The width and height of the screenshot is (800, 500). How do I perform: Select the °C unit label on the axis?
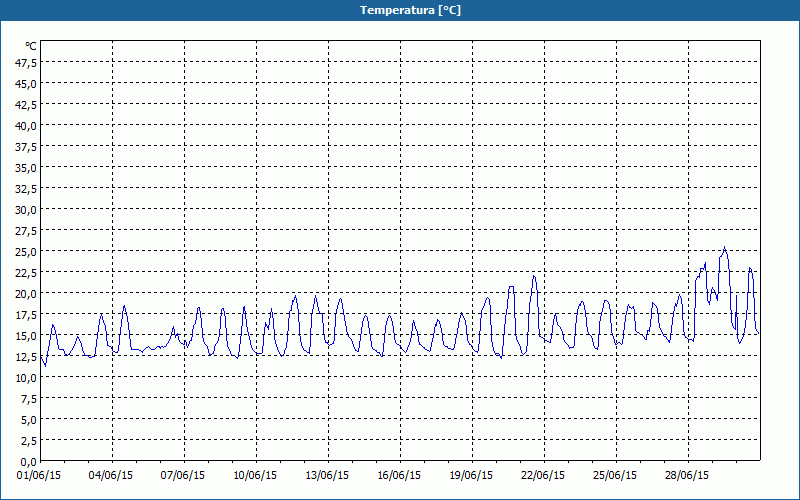[x=31, y=46]
